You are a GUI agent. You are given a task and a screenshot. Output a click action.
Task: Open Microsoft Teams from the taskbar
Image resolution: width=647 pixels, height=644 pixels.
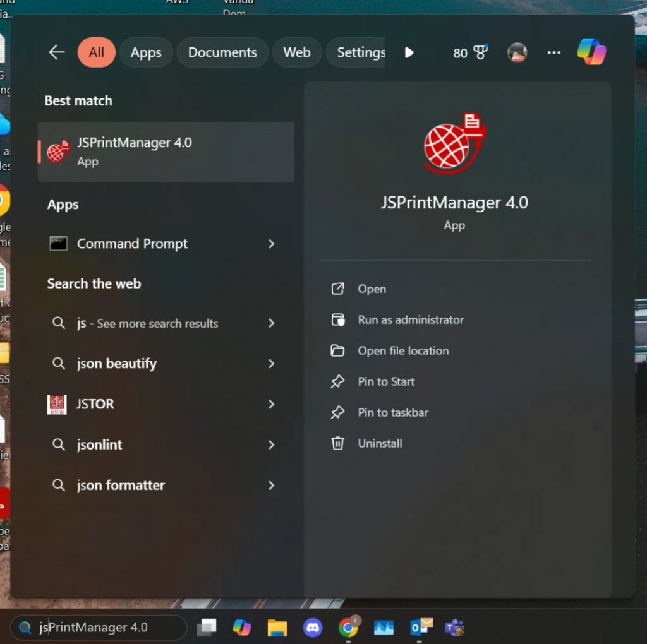click(x=455, y=627)
